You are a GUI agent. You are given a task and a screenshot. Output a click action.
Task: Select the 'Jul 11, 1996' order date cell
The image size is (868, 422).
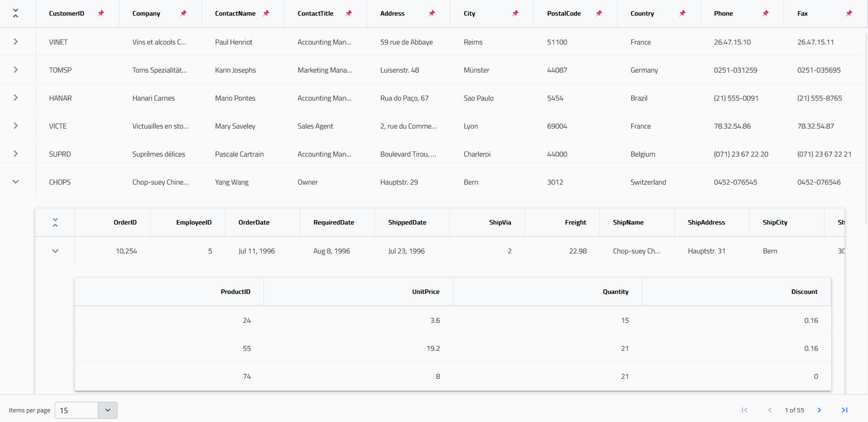(263, 251)
